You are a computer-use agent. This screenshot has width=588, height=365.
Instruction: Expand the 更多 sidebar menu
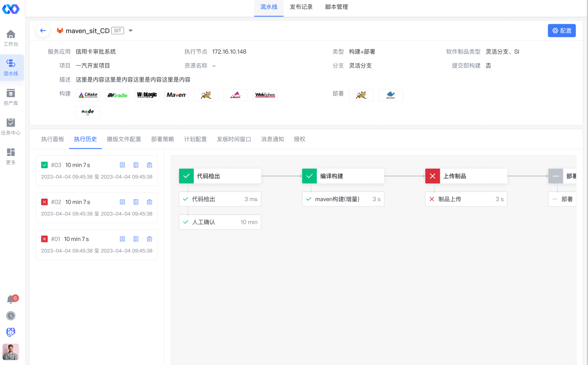11,156
